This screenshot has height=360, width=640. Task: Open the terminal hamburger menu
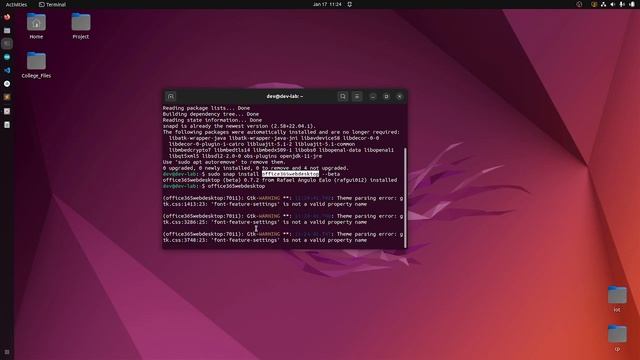[x=357, y=96]
